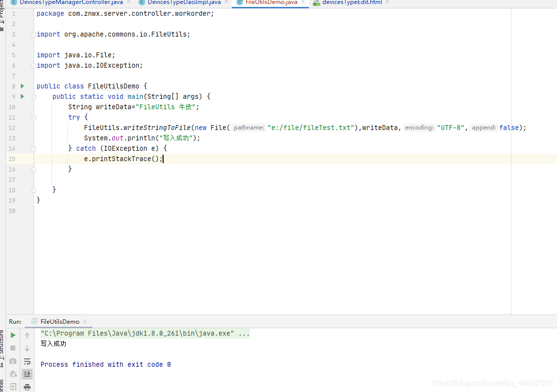The width and height of the screenshot is (557, 392).
Task: Click the Print icon in Run console
Action: [27, 387]
